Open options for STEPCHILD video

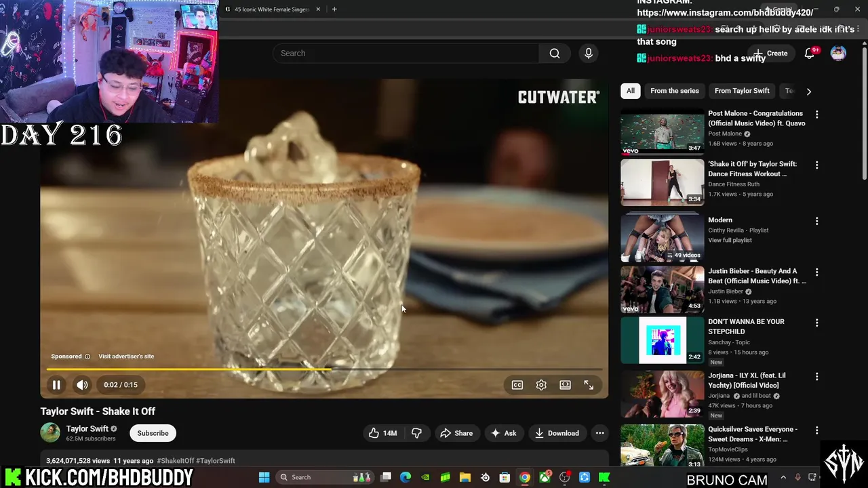coord(816,323)
